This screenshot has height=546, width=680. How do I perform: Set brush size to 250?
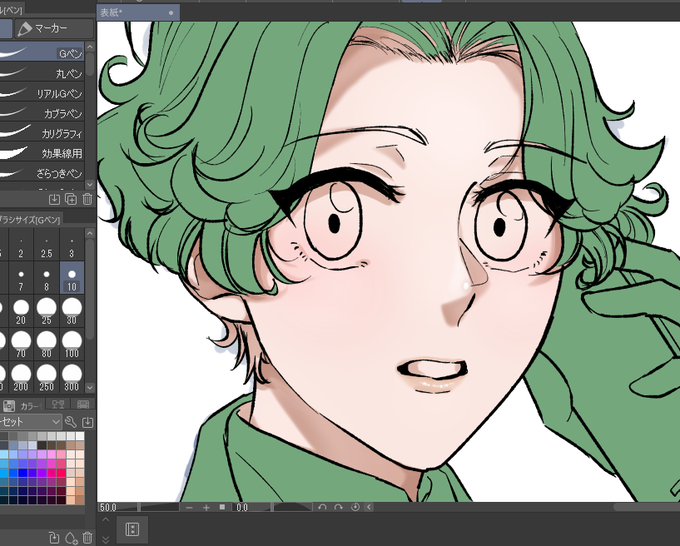pos(46,377)
